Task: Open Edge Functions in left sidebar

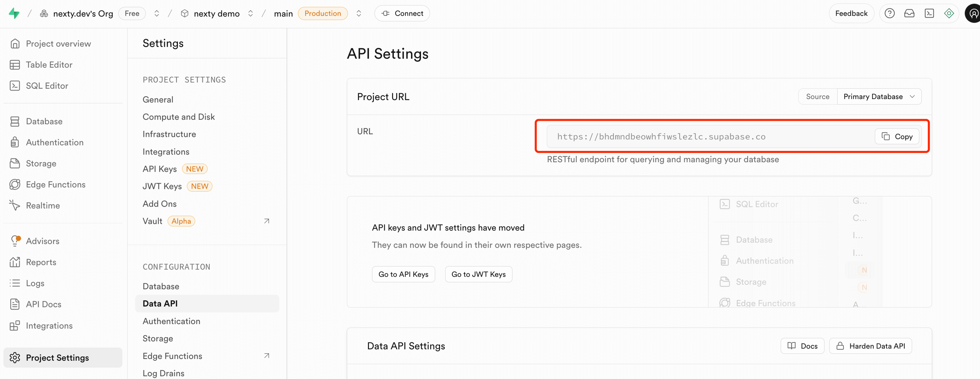Action: pyautogui.click(x=56, y=184)
